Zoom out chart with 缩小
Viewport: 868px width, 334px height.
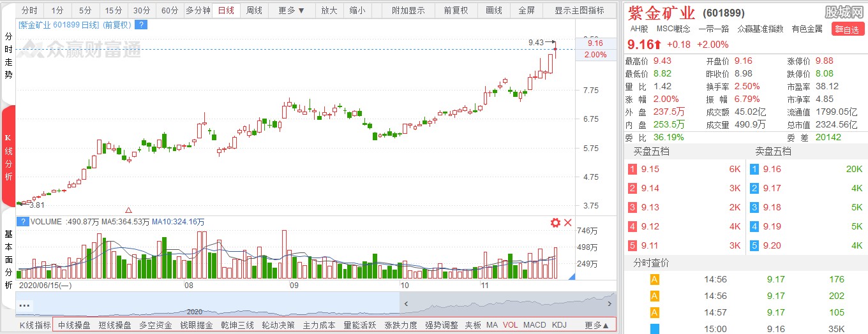click(x=357, y=10)
